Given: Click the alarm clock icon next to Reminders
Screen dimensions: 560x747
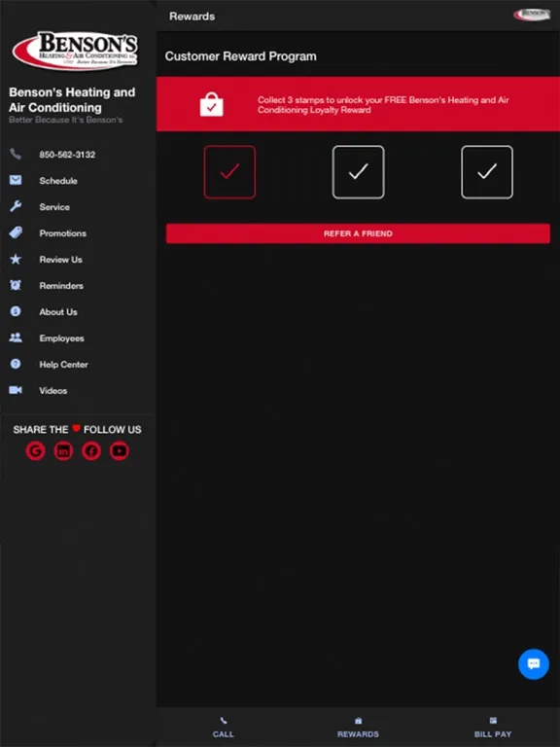Looking at the screenshot, I should click(x=16, y=285).
